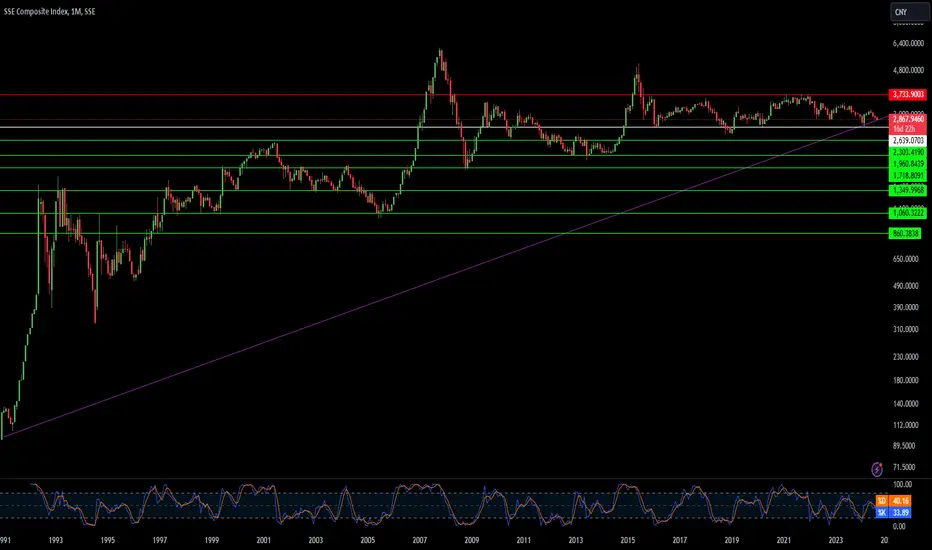Click the green 1,060.3222 level label

[908, 213]
